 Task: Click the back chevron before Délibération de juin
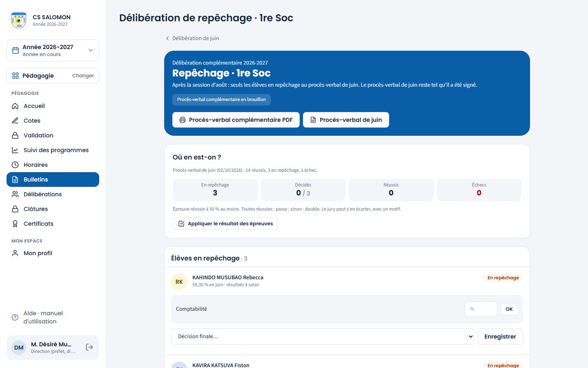click(167, 38)
